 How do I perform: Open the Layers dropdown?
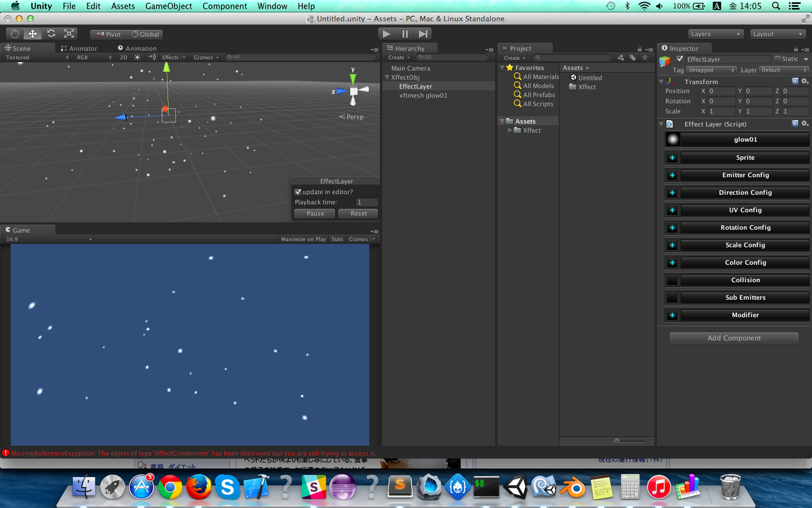pos(716,34)
